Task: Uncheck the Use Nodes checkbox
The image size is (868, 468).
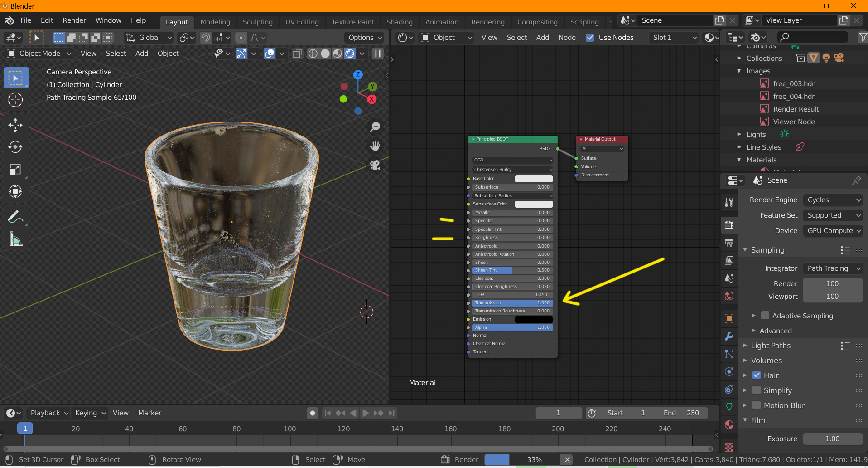Action: coord(590,38)
